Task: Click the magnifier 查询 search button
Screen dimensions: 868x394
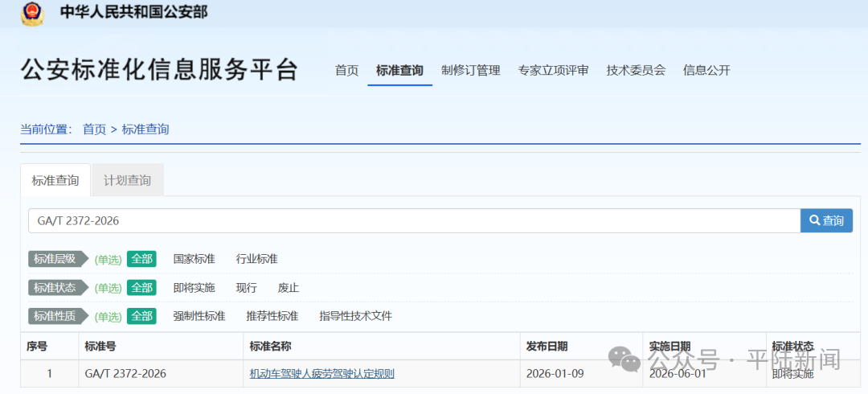Action: (826, 220)
